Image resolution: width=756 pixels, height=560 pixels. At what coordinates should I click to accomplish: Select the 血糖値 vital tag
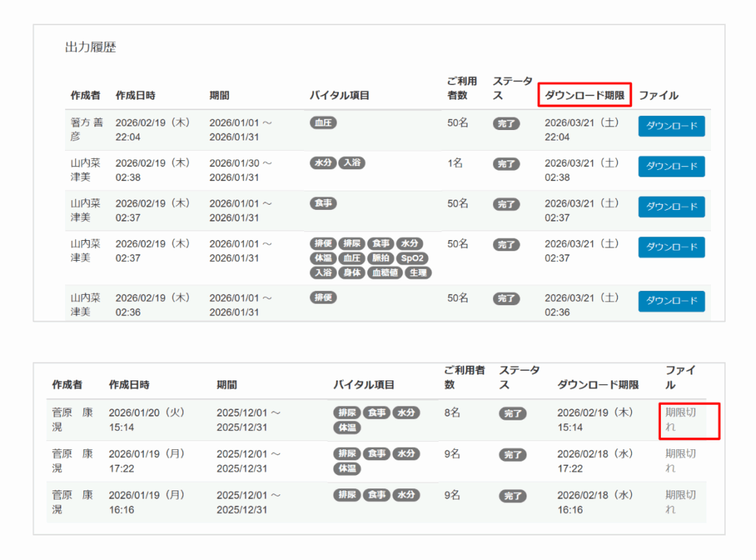click(385, 273)
